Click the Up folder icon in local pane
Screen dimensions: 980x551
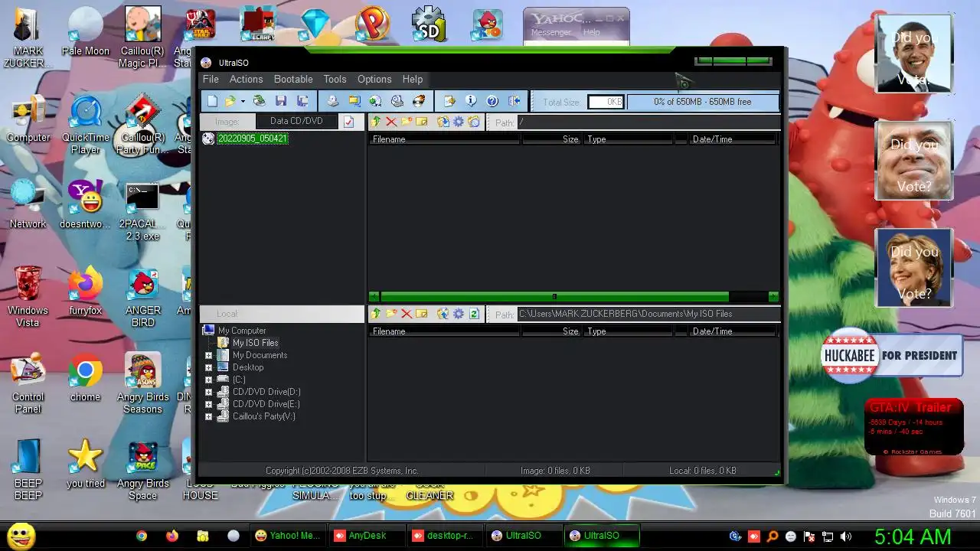[376, 314]
